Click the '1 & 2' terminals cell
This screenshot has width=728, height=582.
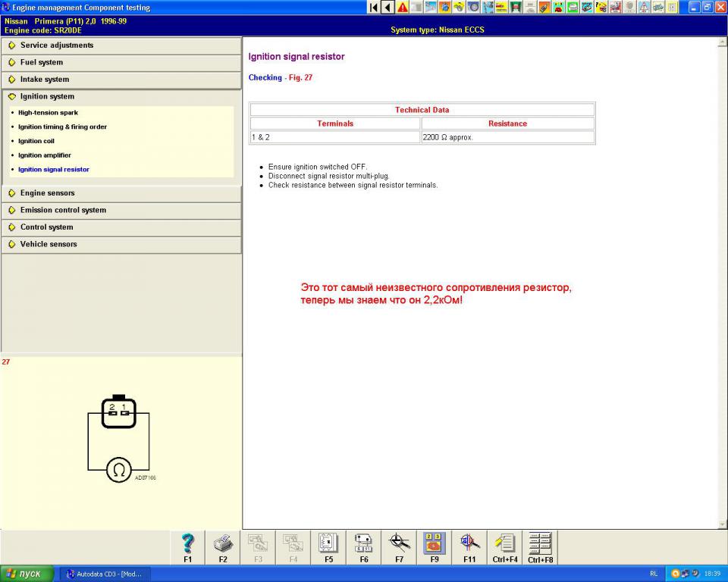pos(335,137)
